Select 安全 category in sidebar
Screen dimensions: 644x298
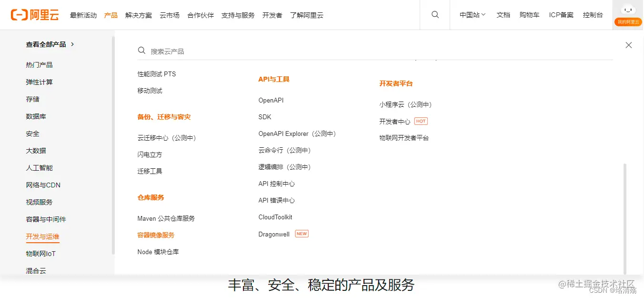(x=33, y=134)
